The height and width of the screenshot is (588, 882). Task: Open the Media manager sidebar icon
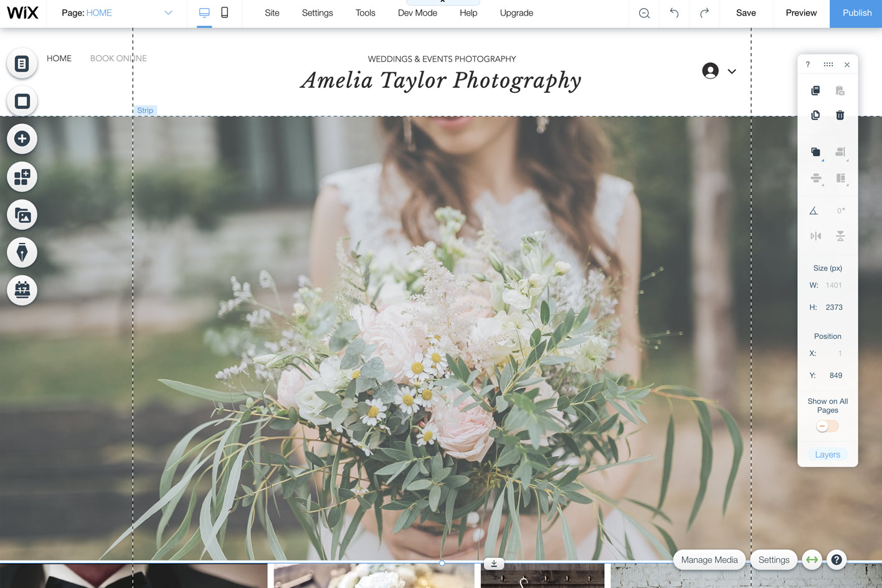click(x=22, y=215)
